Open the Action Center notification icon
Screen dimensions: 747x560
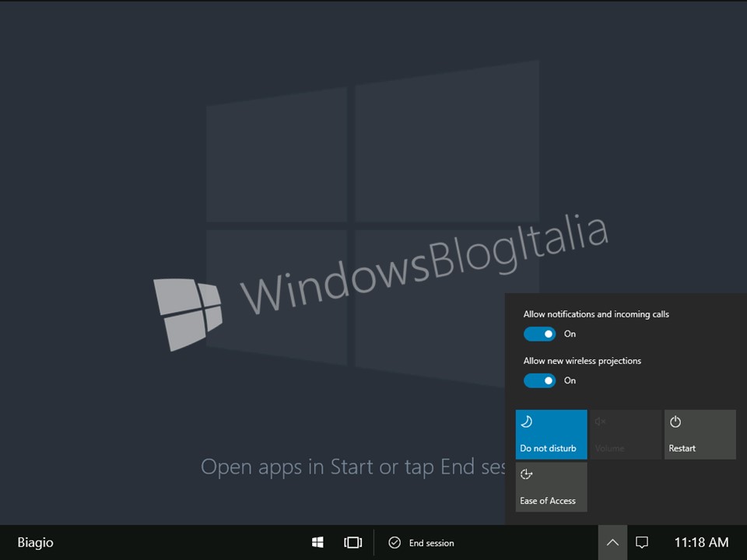click(x=642, y=542)
